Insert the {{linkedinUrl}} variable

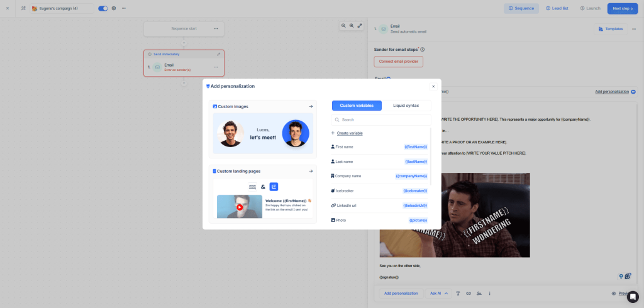click(415, 206)
